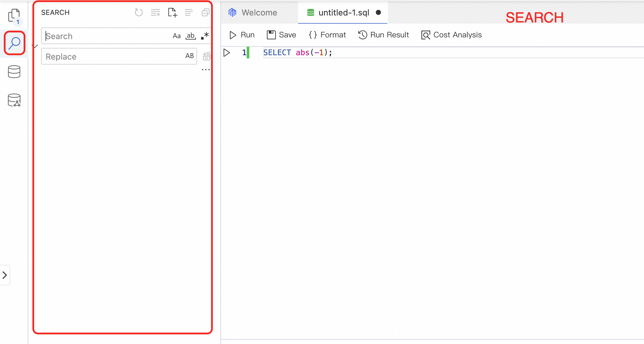Open the database schema graph icon
Image resolution: width=644 pixels, height=344 pixels.
click(x=14, y=100)
